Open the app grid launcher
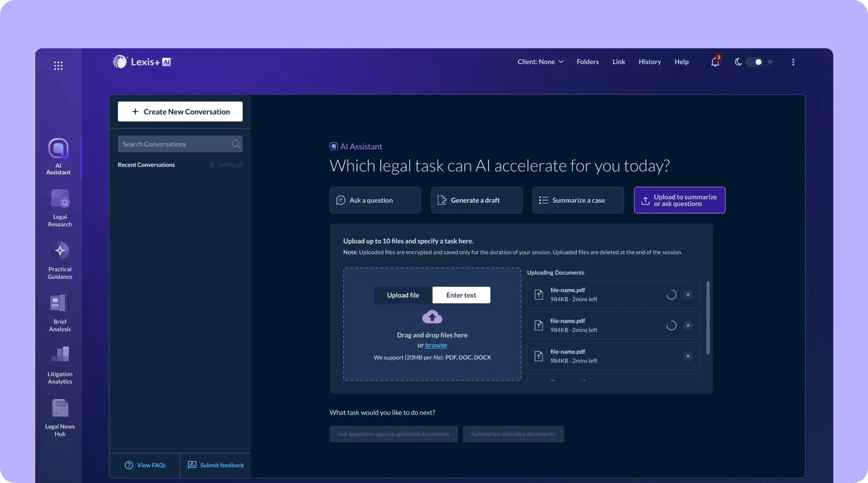868x483 pixels. 58,65
